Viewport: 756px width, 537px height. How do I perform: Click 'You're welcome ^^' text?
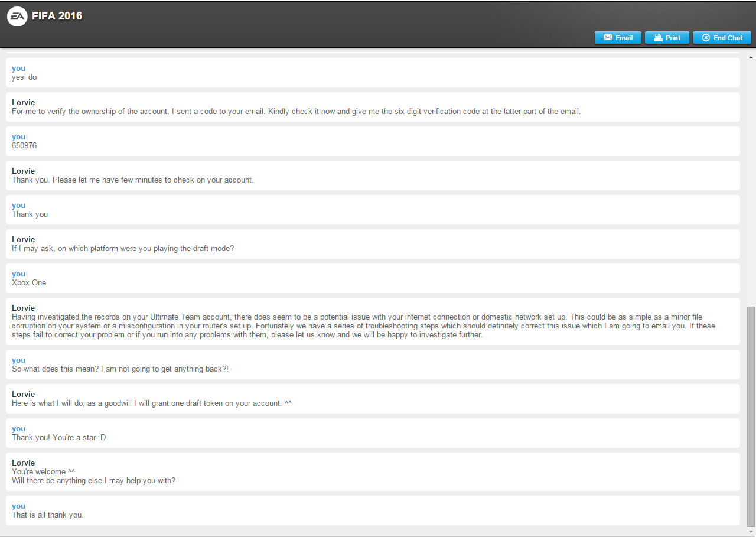point(44,471)
